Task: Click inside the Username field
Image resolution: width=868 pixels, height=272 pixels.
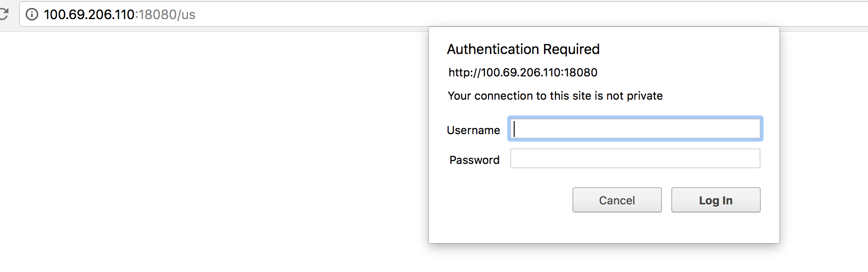Action: [635, 129]
